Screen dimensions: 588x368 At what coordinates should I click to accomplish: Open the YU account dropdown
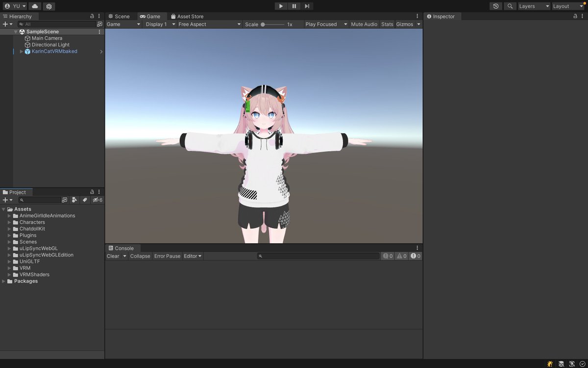[x=15, y=6]
